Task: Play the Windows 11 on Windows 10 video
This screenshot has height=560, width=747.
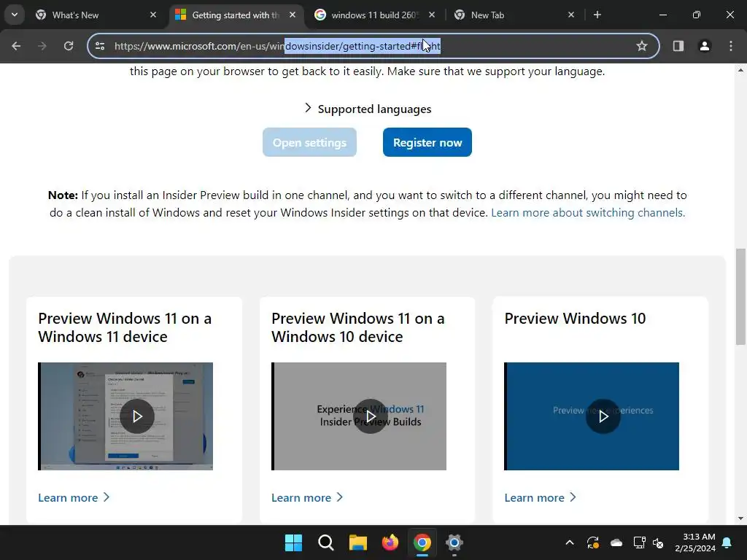Action: coord(371,416)
